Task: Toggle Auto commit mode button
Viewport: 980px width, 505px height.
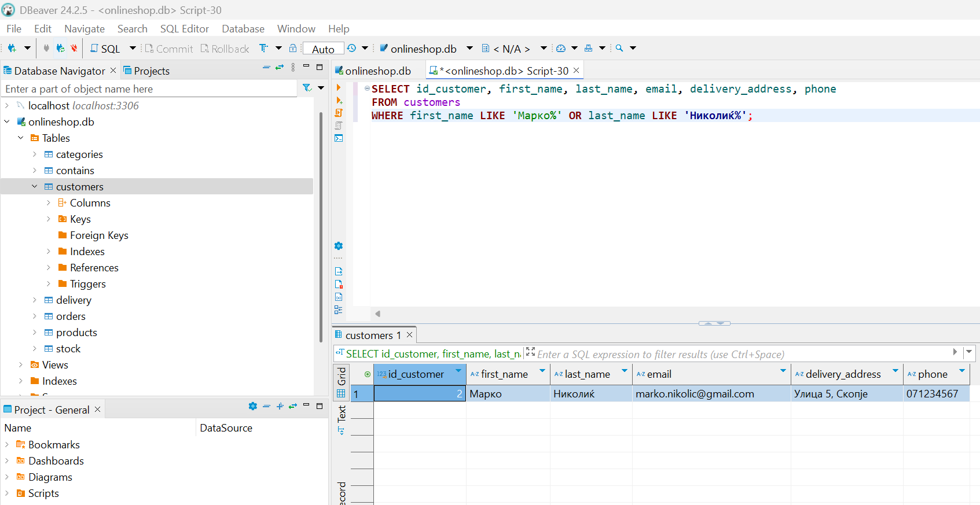Action: [x=323, y=49]
